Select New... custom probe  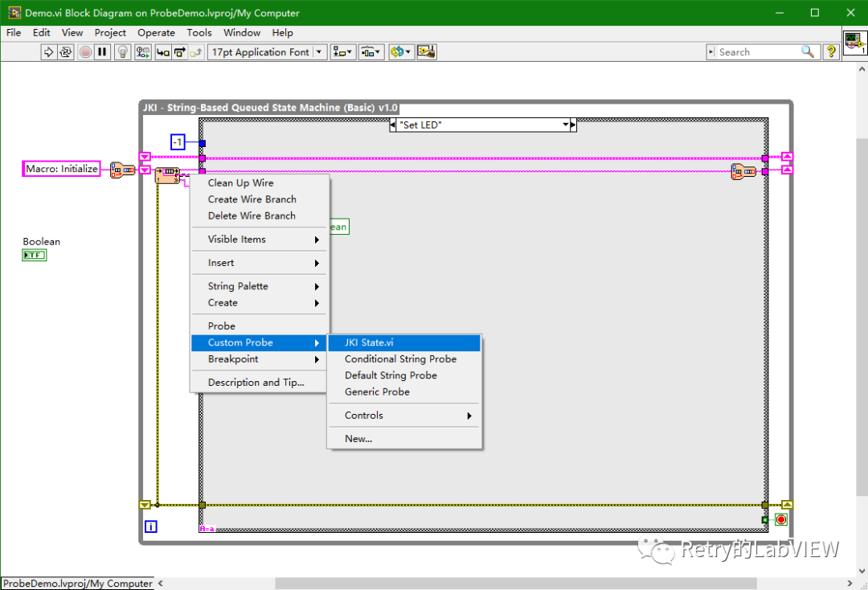pos(404,439)
